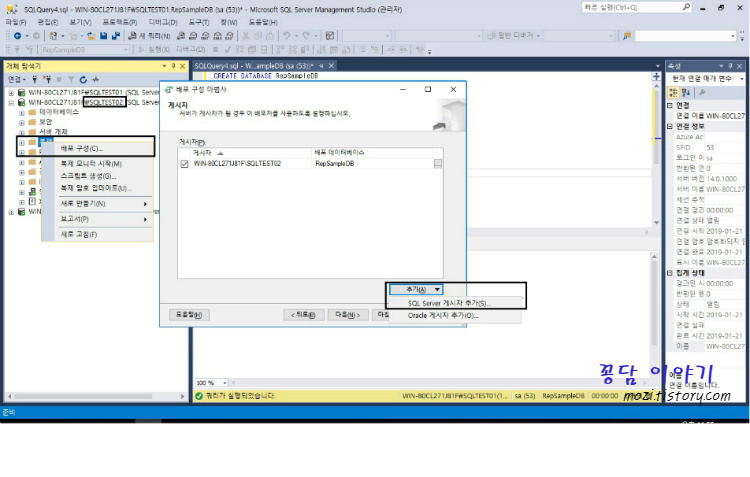Click the activity monitor icon in Object Explorer
750x477 pixels.
pos(96,79)
